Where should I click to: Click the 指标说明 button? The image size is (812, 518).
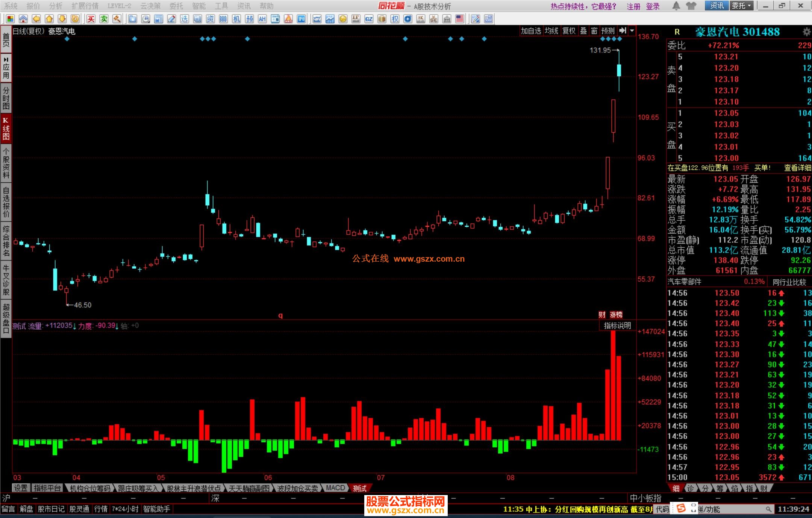tap(617, 326)
